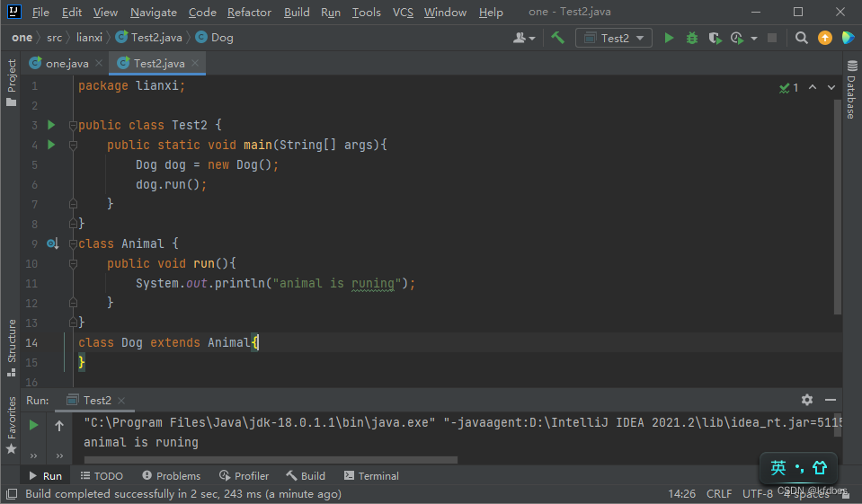Switch to the one.java editor tab

coord(67,63)
